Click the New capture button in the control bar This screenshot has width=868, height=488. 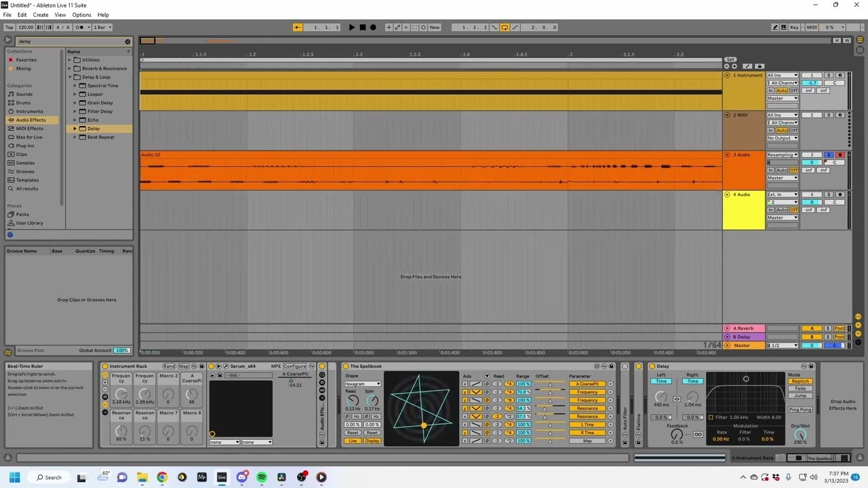click(x=435, y=27)
